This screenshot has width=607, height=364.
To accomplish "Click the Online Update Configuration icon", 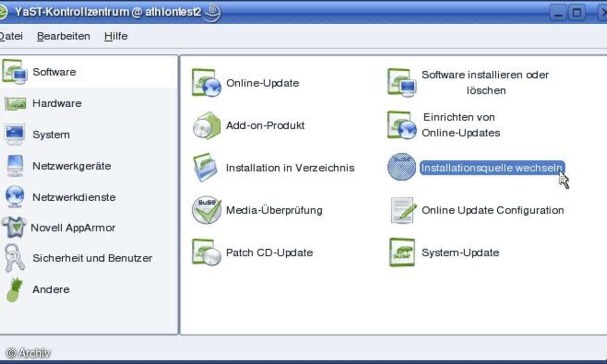I will click(x=403, y=210).
